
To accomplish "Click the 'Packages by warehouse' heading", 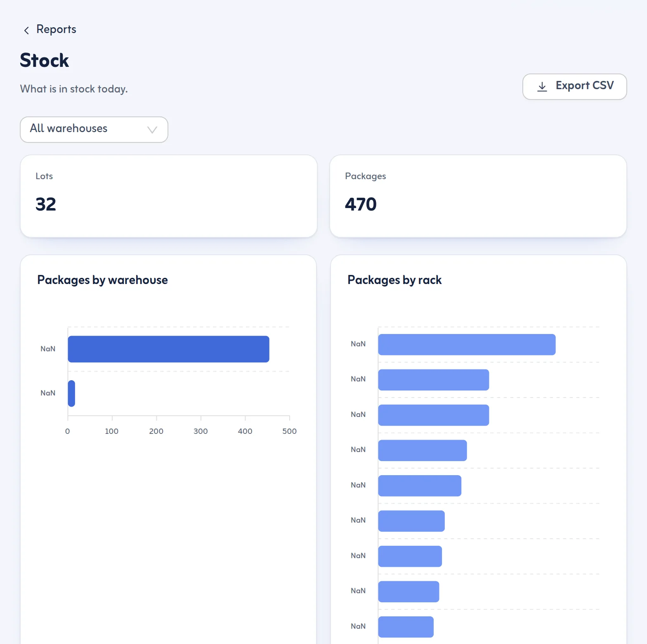I will (x=102, y=280).
